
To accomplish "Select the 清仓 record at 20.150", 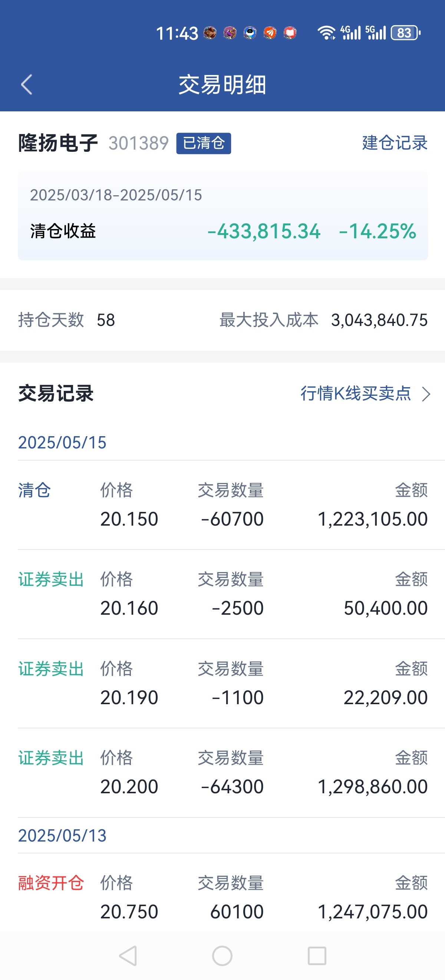I will [x=223, y=505].
